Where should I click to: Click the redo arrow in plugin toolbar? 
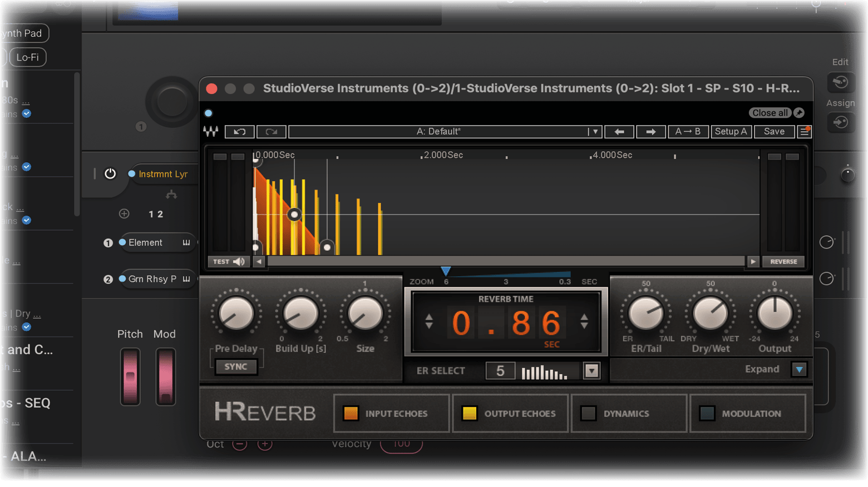272,132
